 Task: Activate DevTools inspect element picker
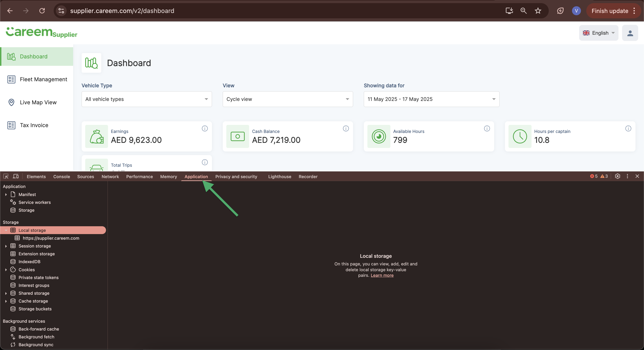pyautogui.click(x=6, y=176)
